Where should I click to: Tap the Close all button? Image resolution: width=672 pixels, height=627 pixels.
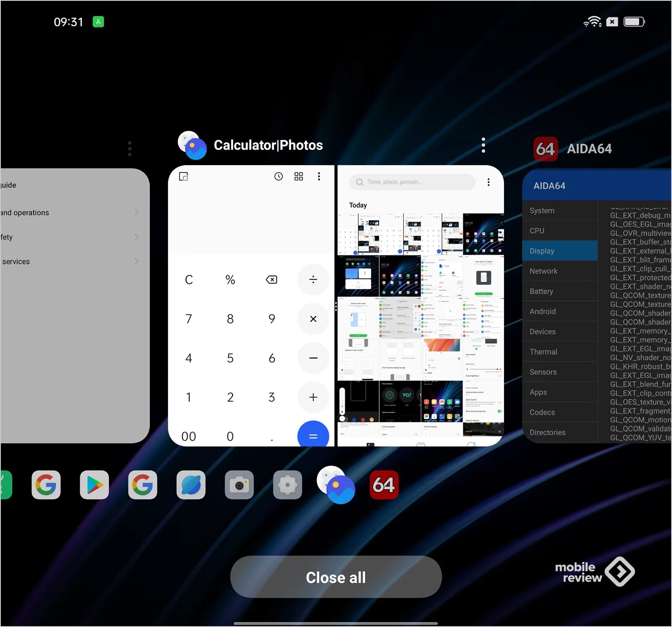coord(336,577)
